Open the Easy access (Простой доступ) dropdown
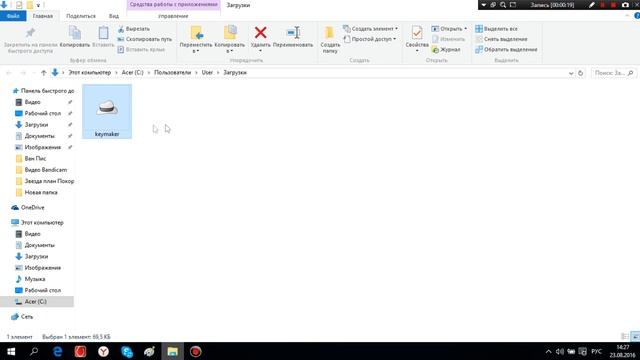This screenshot has height=360, width=640. [369, 39]
